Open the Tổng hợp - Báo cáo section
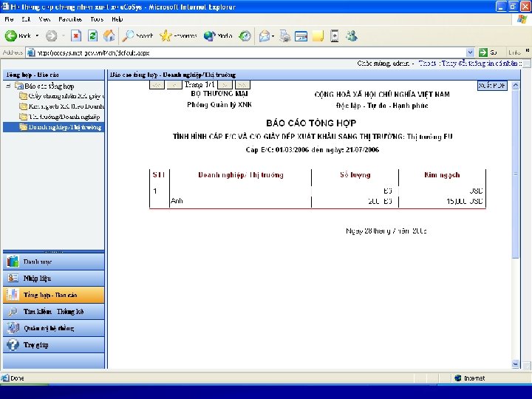The image size is (532, 399). coord(54,295)
